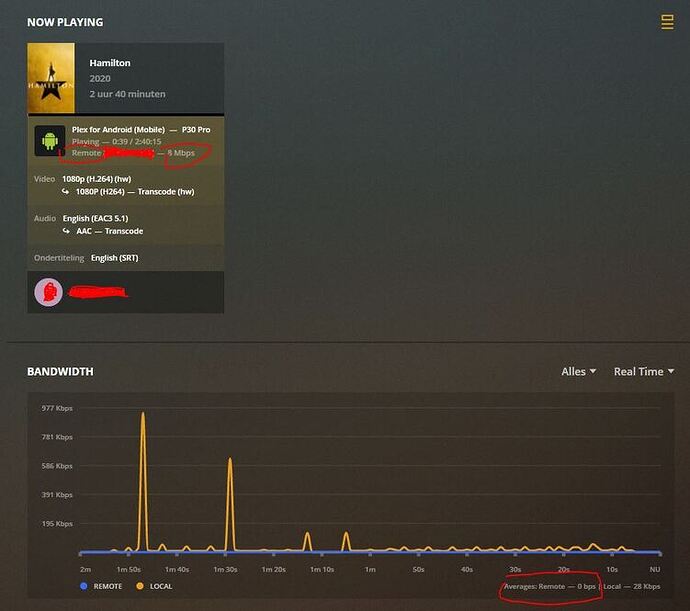Click the 'P30 Pro' device name
The height and width of the screenshot is (611, 690).
196,130
